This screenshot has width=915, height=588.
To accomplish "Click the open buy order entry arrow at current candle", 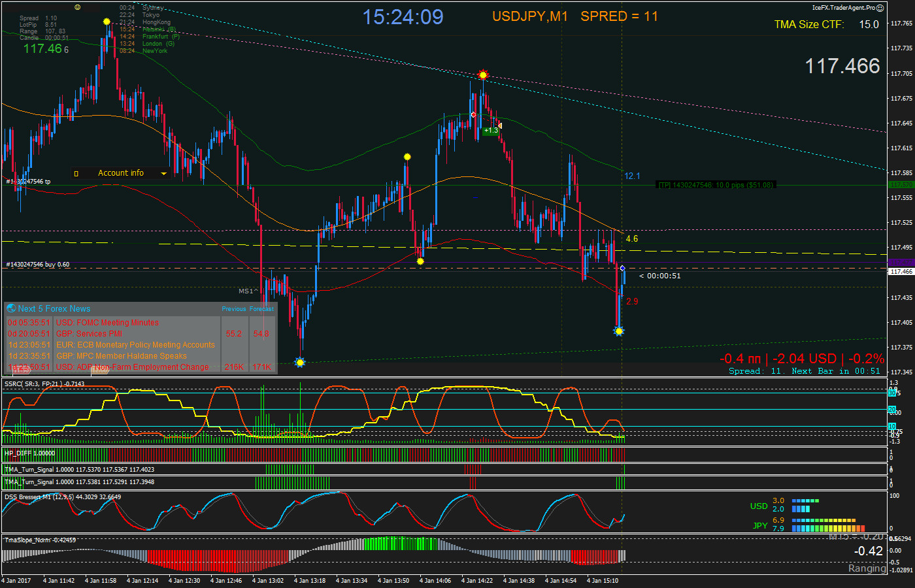I will pos(622,269).
